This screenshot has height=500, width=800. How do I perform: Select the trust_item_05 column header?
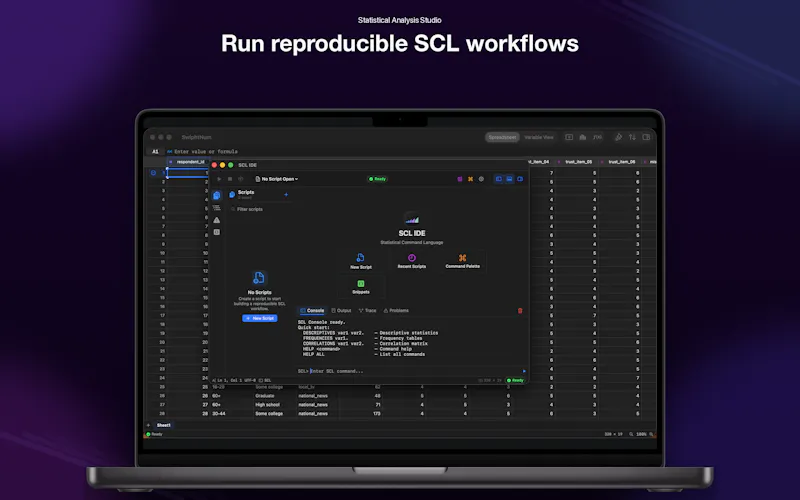pyautogui.click(x=578, y=162)
